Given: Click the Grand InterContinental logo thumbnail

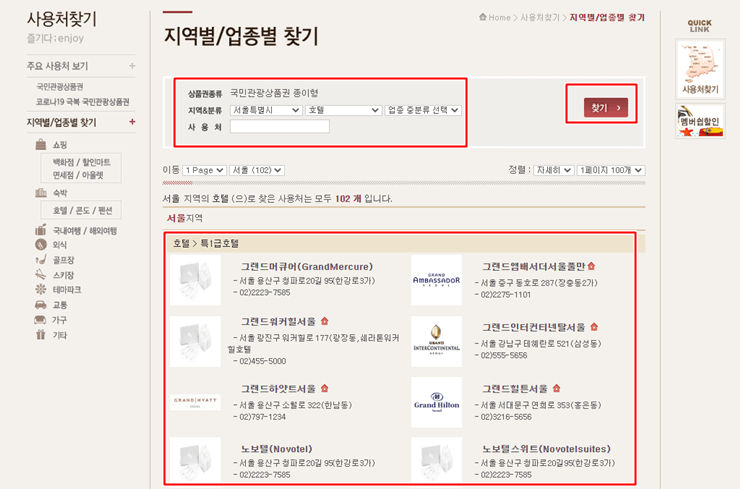Looking at the screenshot, I should (437, 341).
